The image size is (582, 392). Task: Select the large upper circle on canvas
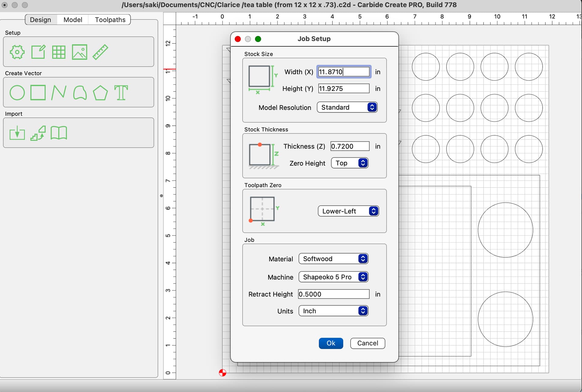pos(505,230)
